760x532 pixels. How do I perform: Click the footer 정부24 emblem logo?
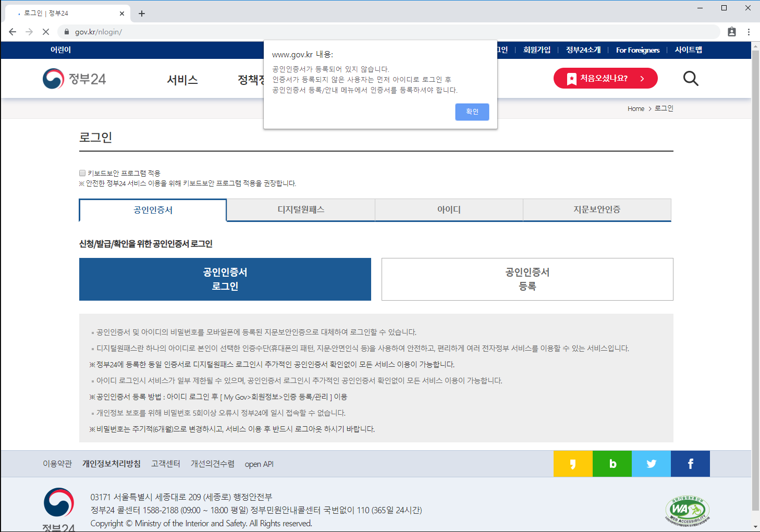pyautogui.click(x=58, y=510)
